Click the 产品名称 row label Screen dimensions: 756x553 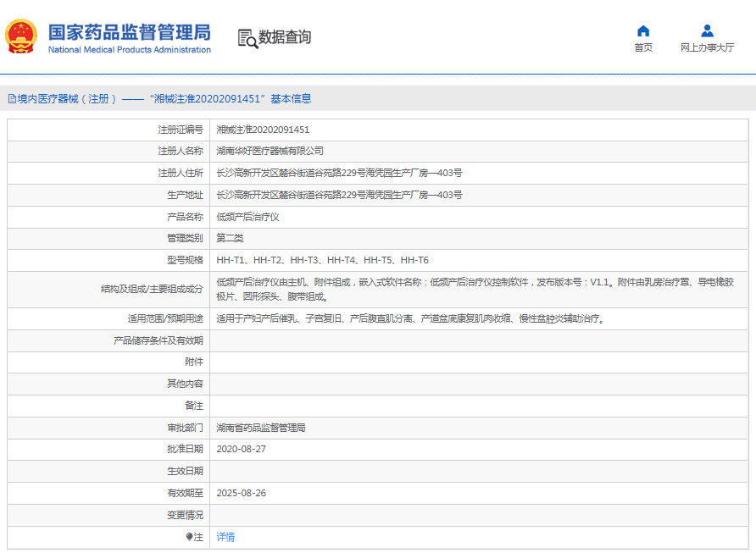coord(185,217)
